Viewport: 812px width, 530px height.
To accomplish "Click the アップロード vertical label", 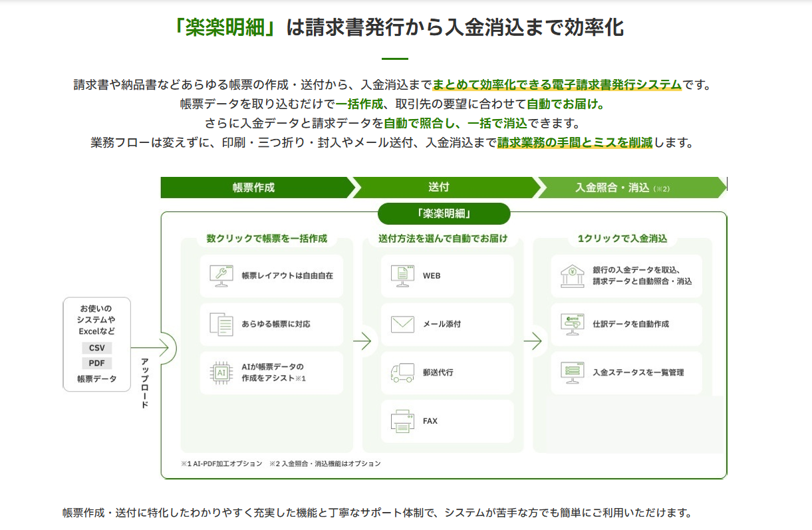I will click(x=145, y=383).
